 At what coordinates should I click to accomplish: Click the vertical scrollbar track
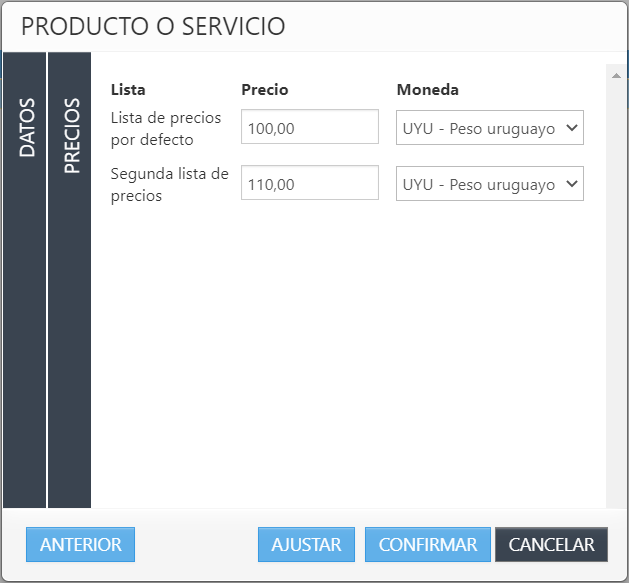click(615, 300)
